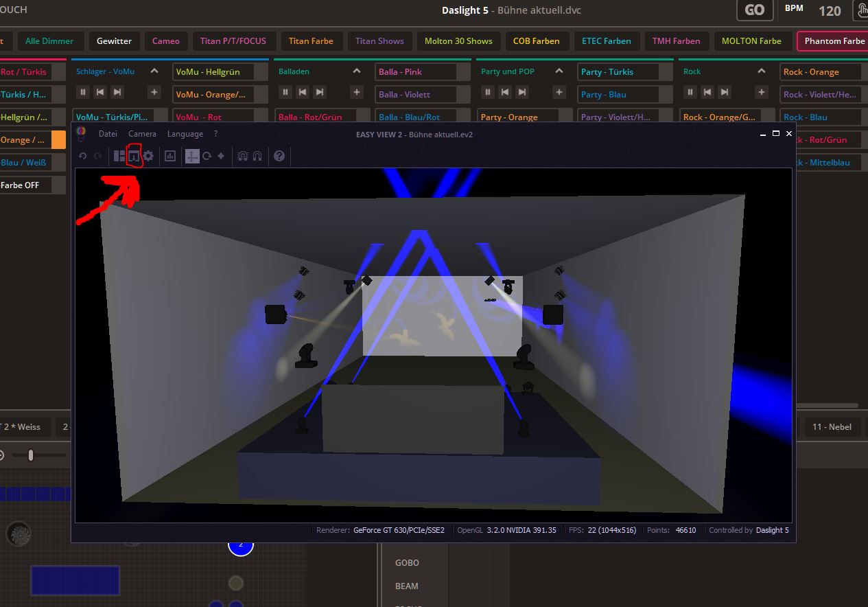Select the BEAM channel entry

pyautogui.click(x=407, y=586)
